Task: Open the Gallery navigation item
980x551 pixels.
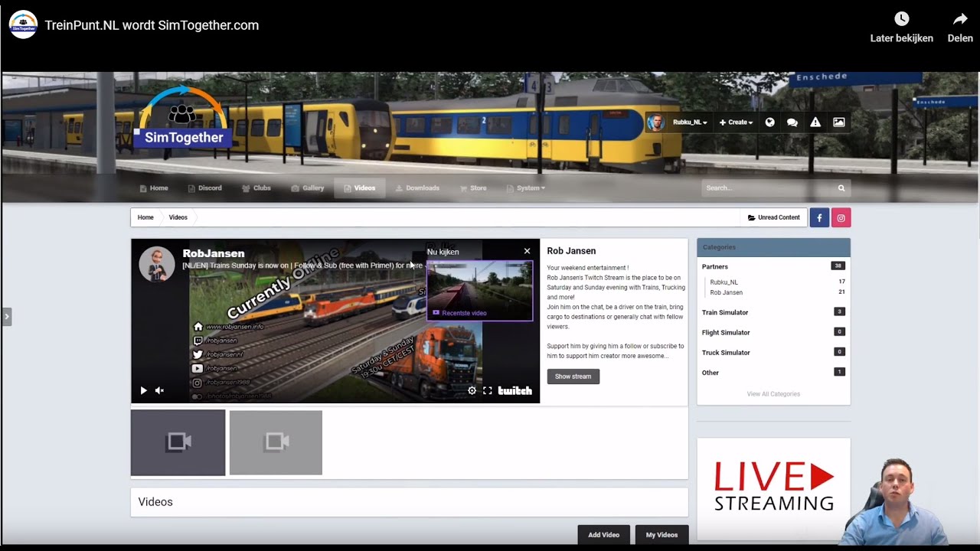Action: click(308, 188)
